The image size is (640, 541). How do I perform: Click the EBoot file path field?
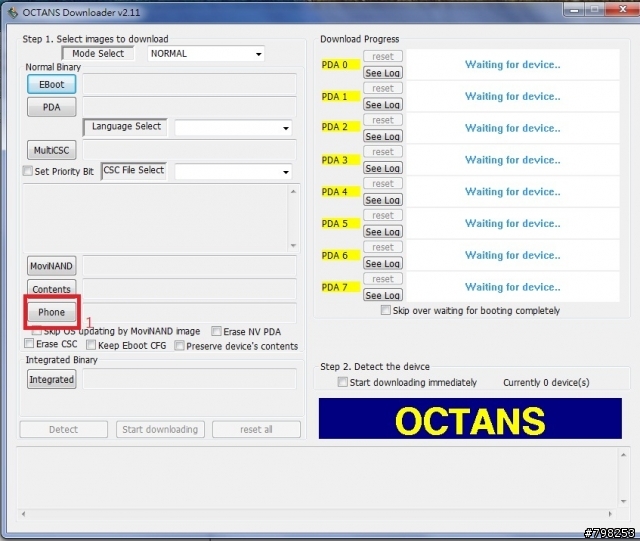click(x=189, y=85)
